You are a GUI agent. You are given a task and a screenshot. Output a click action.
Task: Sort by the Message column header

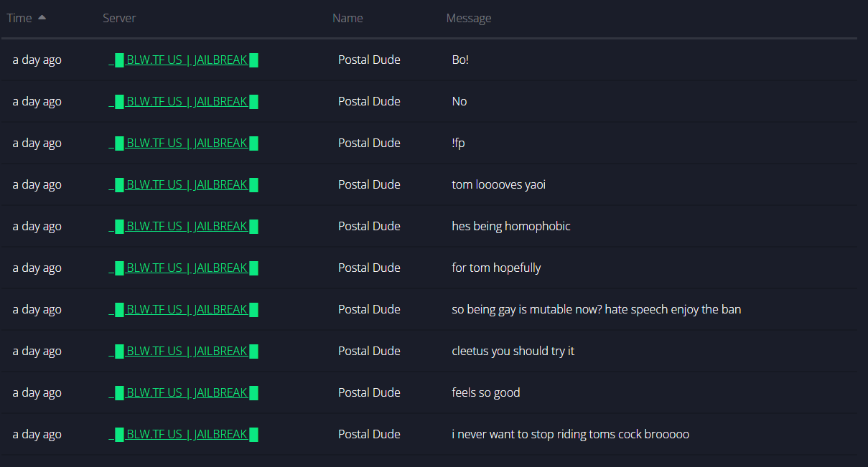(469, 18)
